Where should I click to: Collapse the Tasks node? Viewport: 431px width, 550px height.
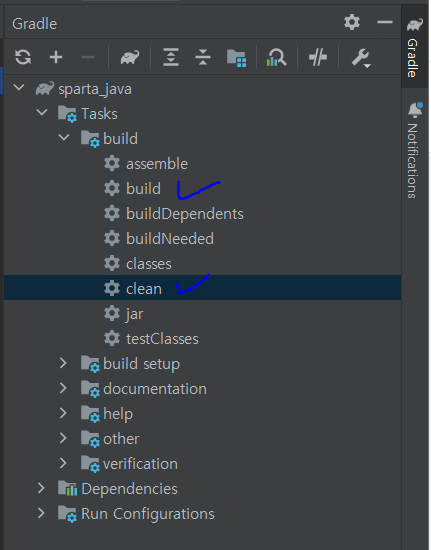click(42, 112)
